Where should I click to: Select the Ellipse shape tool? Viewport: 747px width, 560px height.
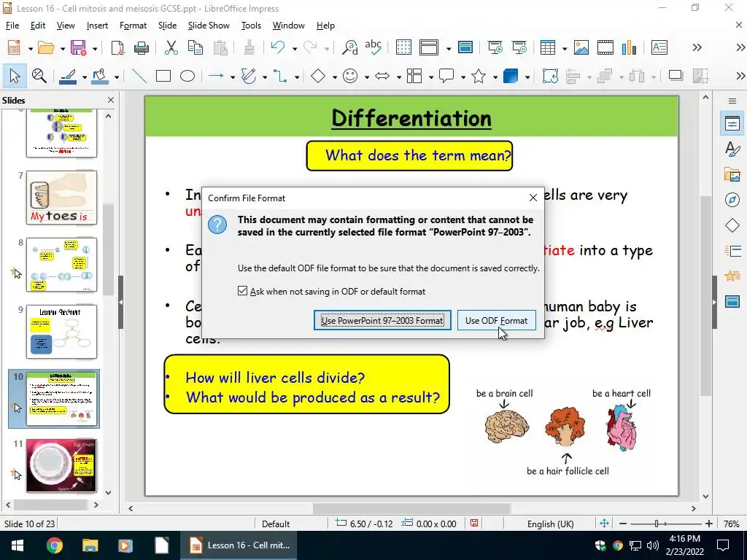tap(187, 76)
